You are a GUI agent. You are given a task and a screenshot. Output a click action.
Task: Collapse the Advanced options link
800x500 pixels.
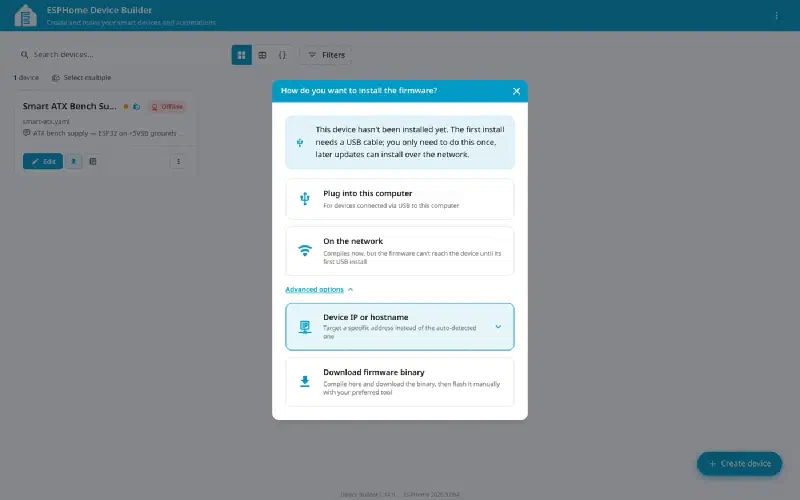(x=319, y=289)
